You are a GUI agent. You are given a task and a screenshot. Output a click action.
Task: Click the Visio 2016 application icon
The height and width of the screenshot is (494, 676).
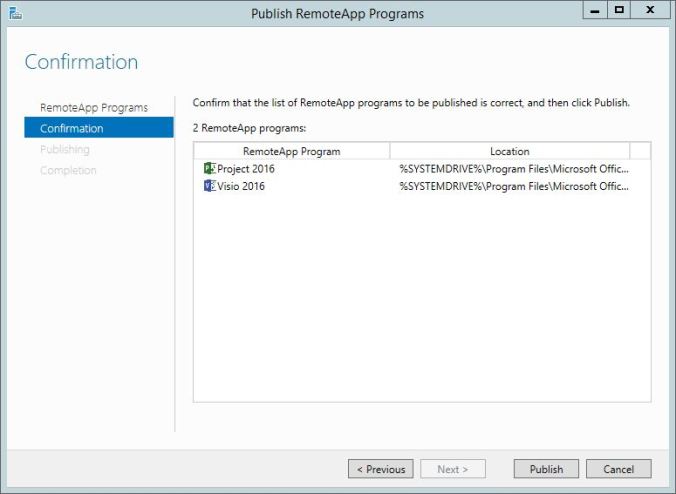(209, 186)
